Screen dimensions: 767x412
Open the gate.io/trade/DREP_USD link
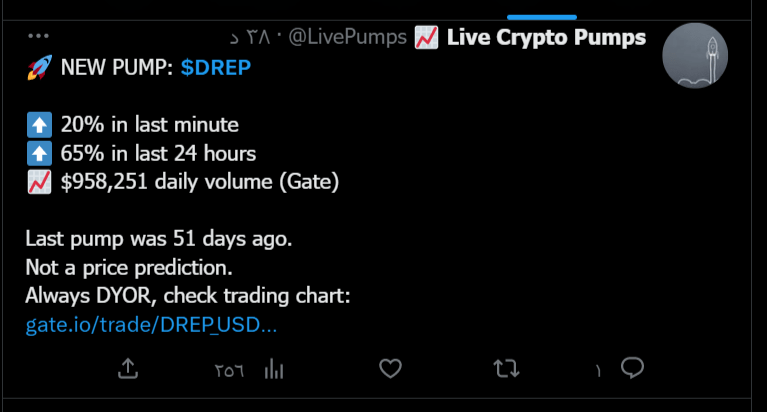pyautogui.click(x=151, y=325)
